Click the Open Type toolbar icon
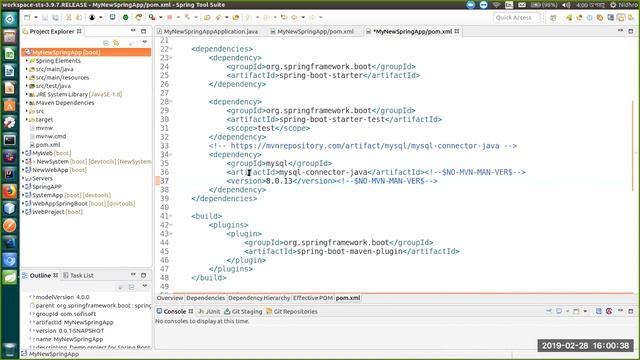 click(x=207, y=18)
